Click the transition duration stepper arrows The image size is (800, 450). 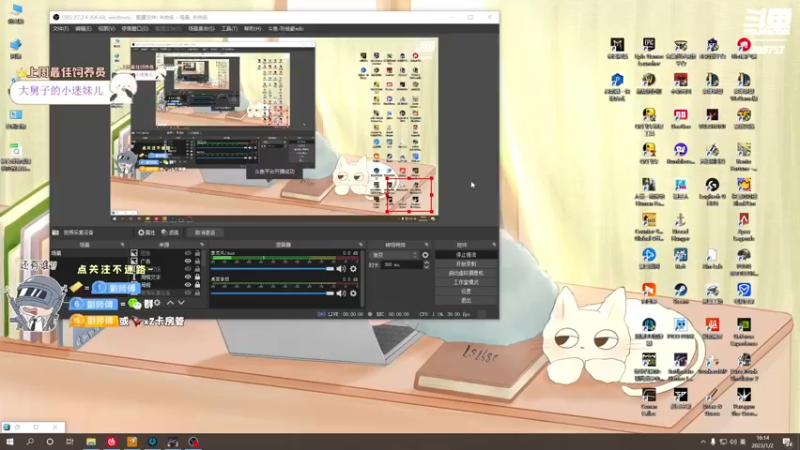(x=427, y=265)
